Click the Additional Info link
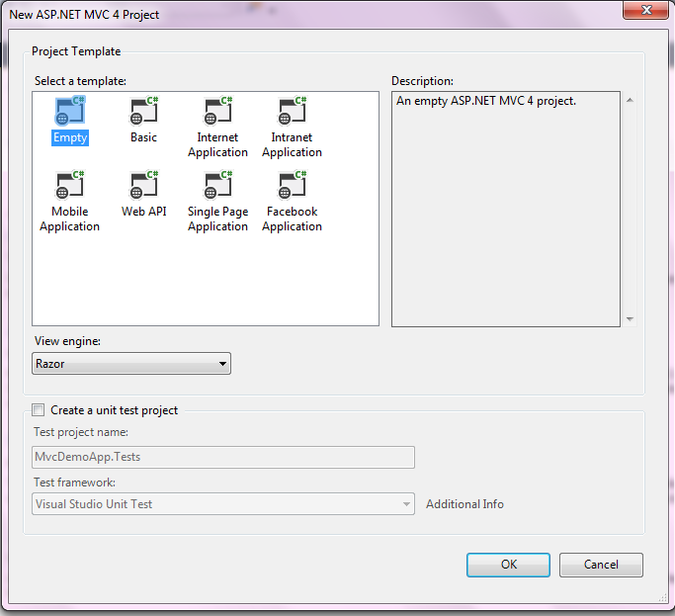The width and height of the screenshot is (675, 616). [464, 504]
